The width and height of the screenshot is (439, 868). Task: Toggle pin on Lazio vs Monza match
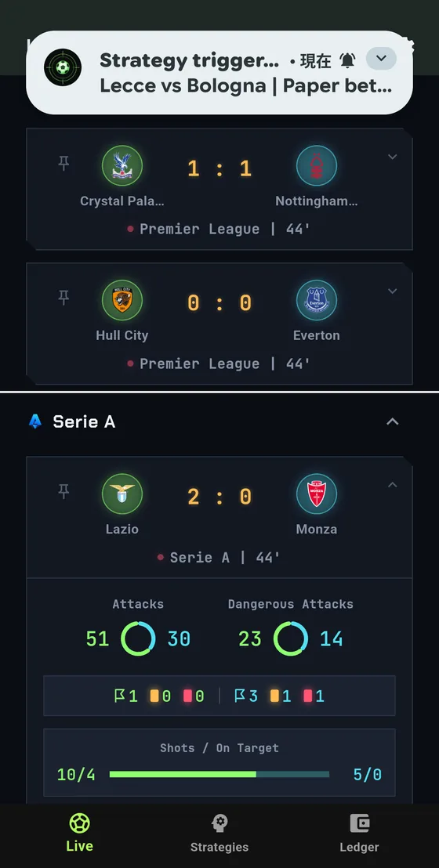click(x=63, y=491)
